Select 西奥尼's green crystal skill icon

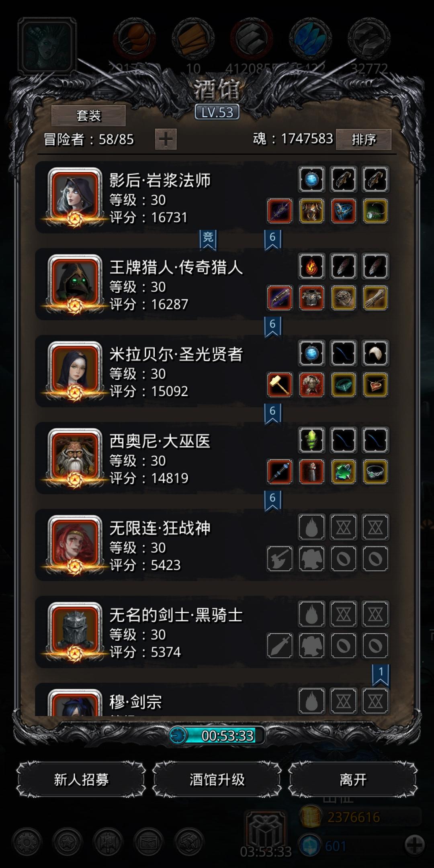click(x=311, y=440)
